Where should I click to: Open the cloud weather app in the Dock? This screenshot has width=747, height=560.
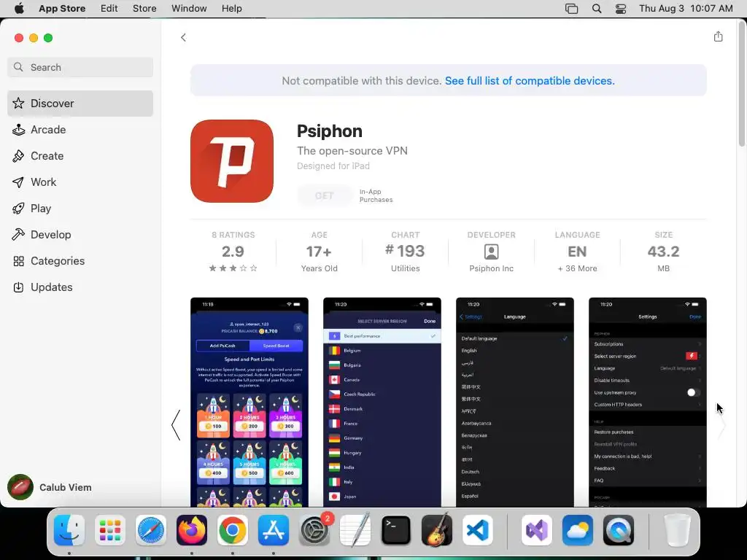(578, 530)
